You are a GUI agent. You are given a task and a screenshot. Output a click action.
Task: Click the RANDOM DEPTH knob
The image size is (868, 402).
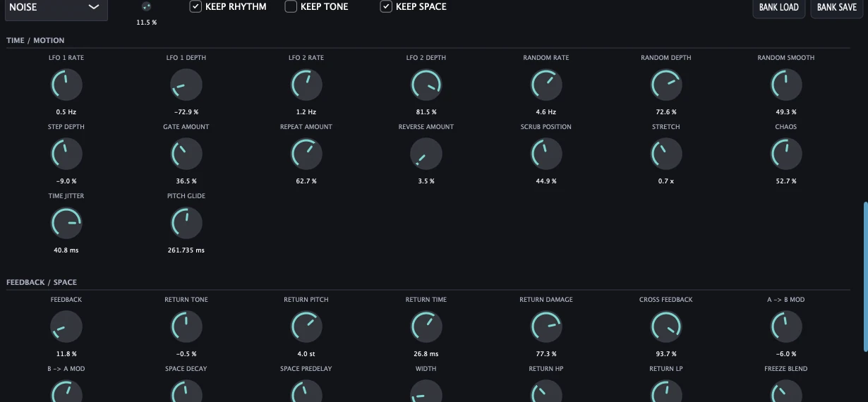coord(666,85)
